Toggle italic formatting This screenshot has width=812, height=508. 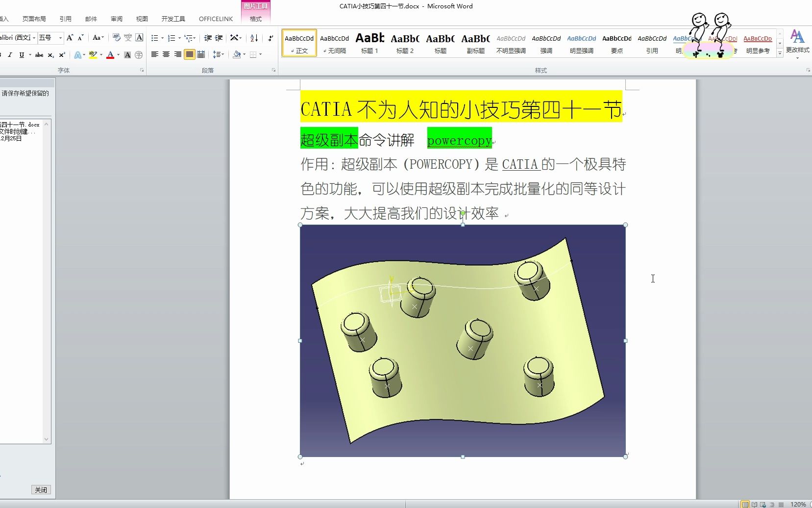10,55
